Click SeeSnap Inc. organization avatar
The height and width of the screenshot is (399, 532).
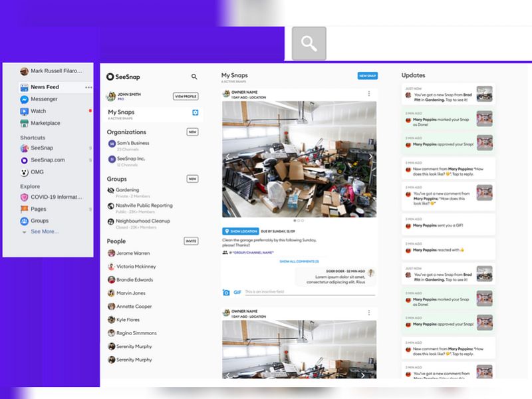coord(112,159)
